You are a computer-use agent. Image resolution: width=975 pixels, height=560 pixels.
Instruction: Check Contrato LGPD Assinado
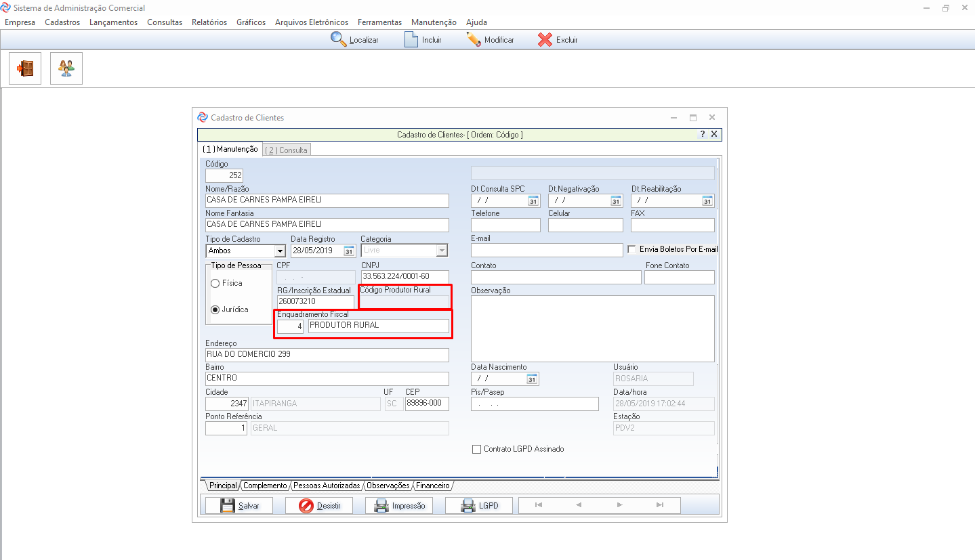(477, 449)
